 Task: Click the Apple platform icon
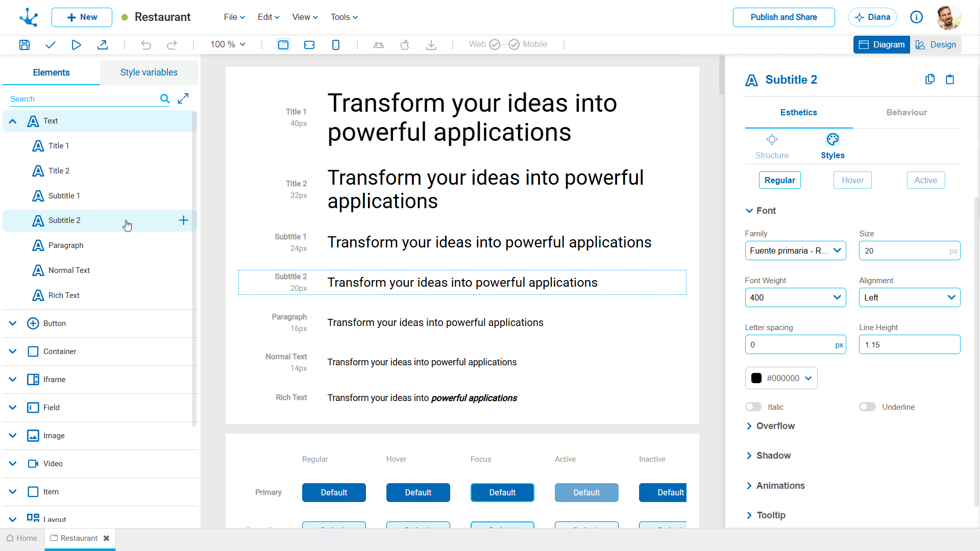pyautogui.click(x=405, y=45)
